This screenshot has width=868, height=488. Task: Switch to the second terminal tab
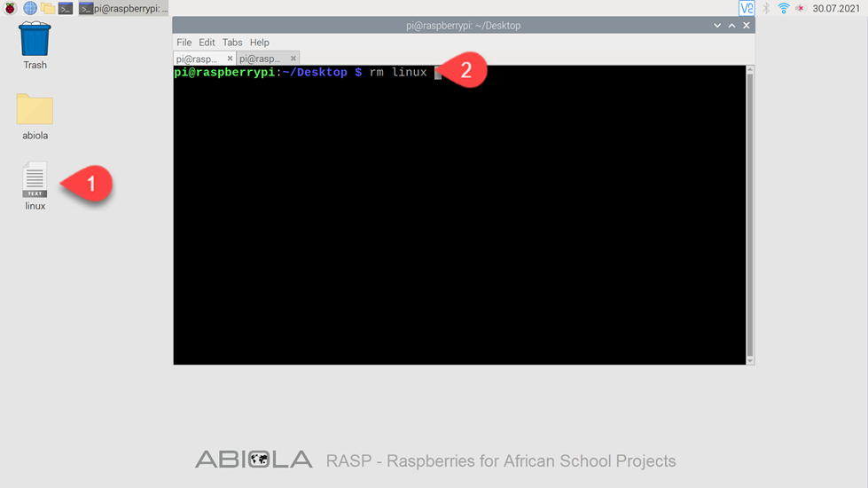pyautogui.click(x=261, y=59)
